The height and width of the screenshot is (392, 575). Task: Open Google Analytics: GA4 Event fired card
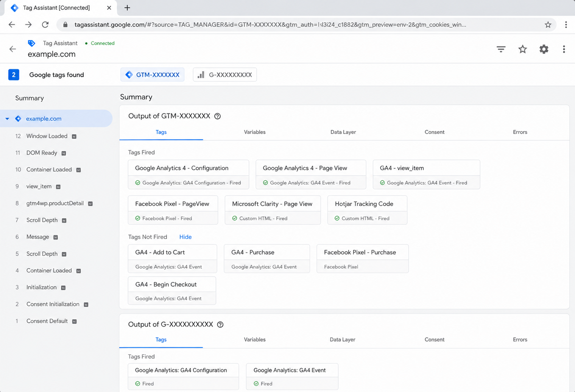[x=292, y=376]
